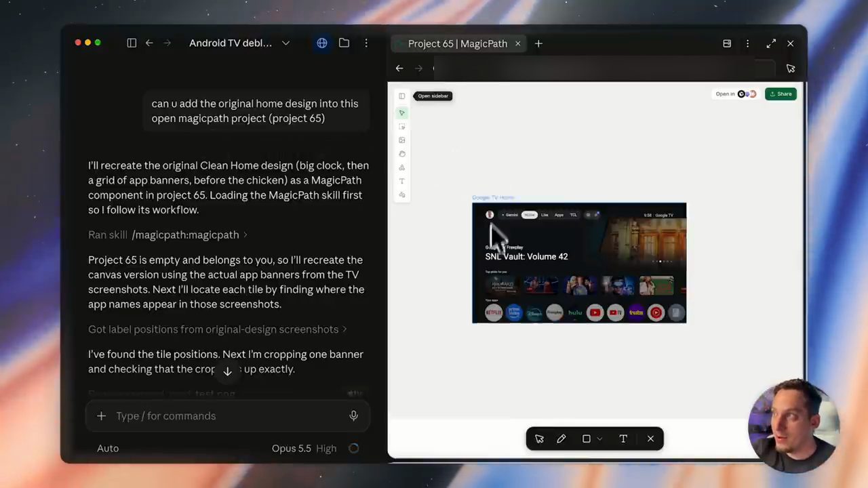Open the browser pane three-dot menu
868x488 pixels.
pos(747,43)
